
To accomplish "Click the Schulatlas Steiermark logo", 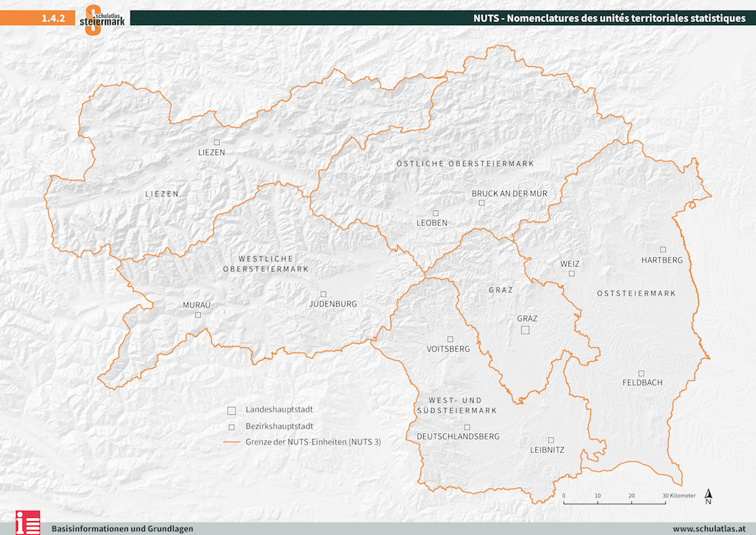I will click(102, 19).
